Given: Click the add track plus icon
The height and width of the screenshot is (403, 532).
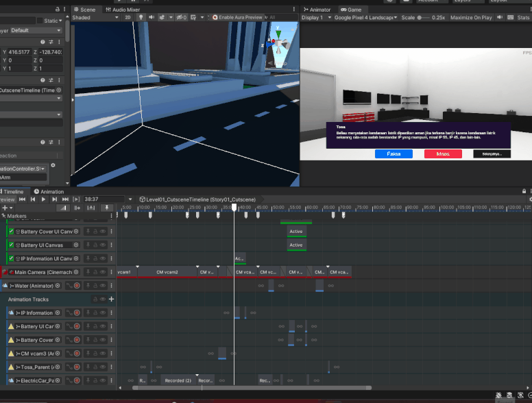Looking at the screenshot, I should (x=5, y=208).
